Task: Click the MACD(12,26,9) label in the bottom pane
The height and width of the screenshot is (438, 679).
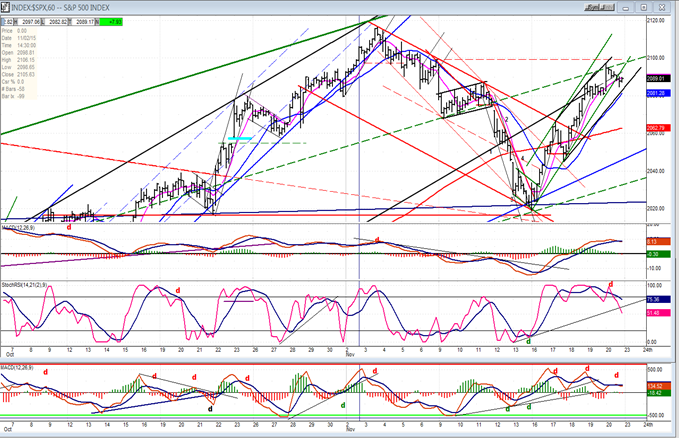Action: (x=18, y=368)
